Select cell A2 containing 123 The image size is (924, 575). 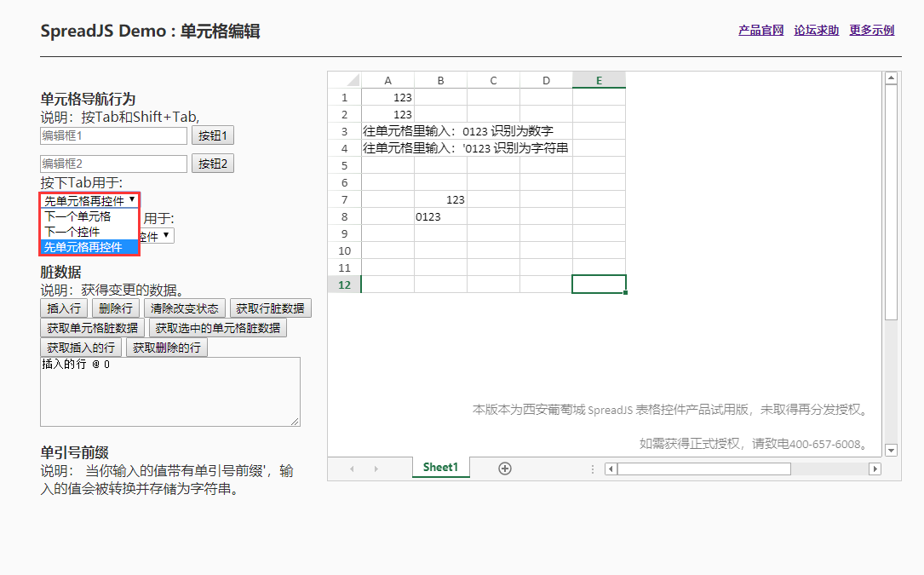click(x=387, y=114)
